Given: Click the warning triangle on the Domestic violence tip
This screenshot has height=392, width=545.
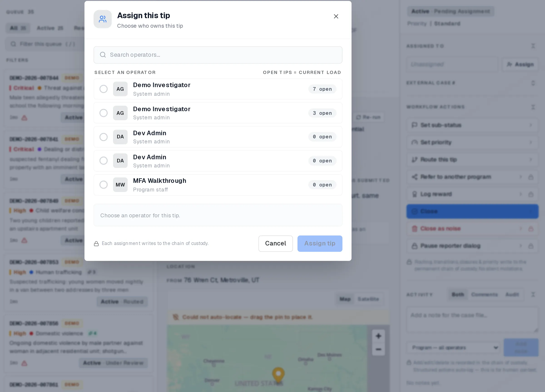Looking at the screenshot, I should (24, 363).
